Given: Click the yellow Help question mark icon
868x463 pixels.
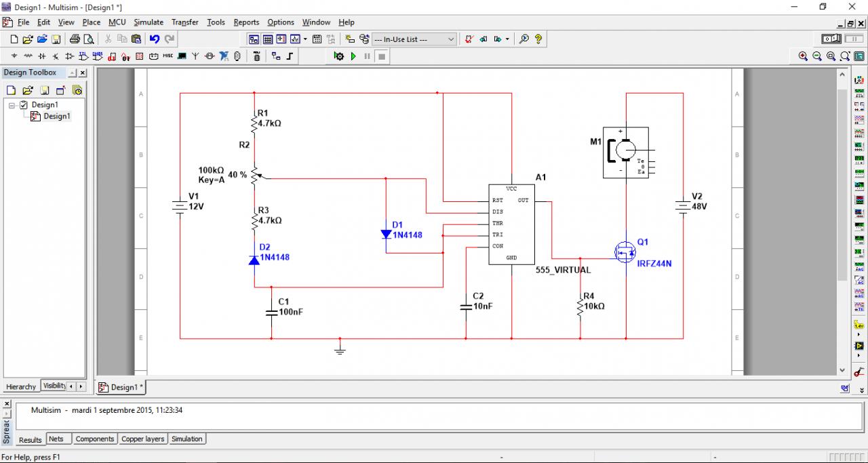Looking at the screenshot, I should pyautogui.click(x=538, y=39).
